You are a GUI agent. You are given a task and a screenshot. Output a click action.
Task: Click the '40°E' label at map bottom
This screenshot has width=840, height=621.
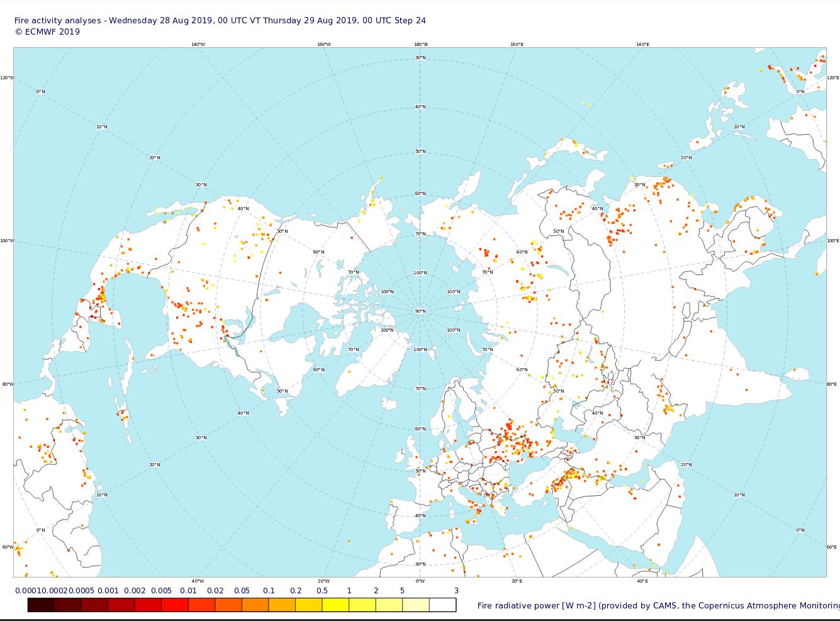tap(642, 581)
